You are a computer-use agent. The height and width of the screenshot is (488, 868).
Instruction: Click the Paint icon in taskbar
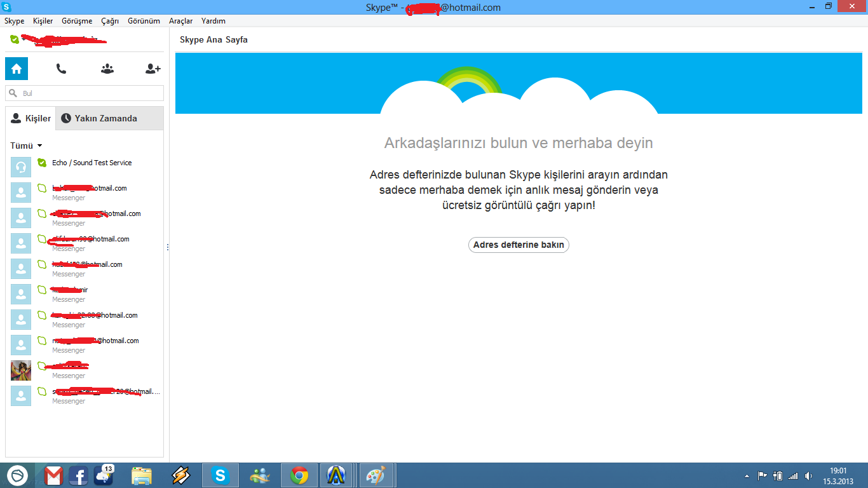(x=377, y=475)
